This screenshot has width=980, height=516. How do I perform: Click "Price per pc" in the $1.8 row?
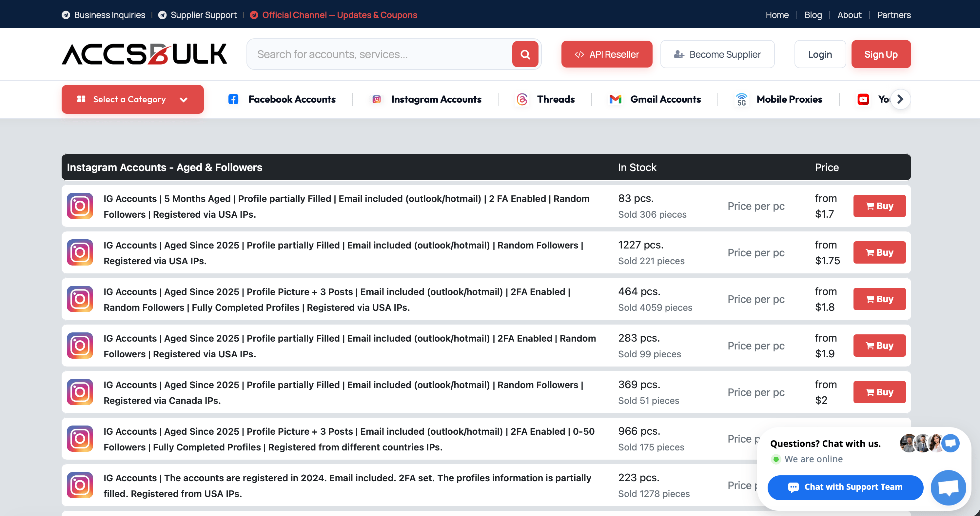tap(756, 299)
